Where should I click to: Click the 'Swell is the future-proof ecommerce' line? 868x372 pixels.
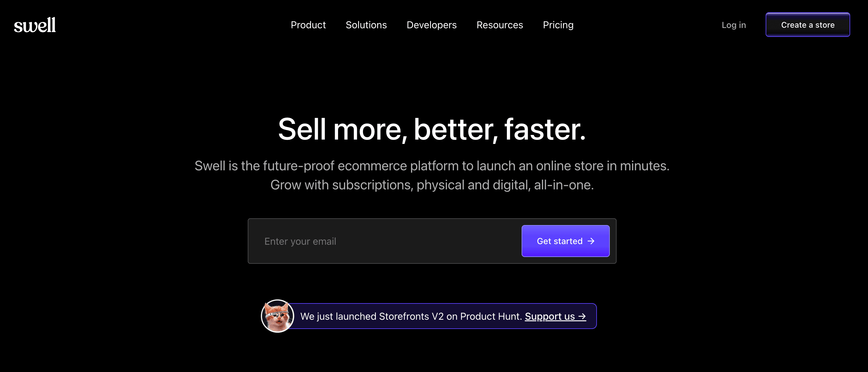[x=432, y=166]
